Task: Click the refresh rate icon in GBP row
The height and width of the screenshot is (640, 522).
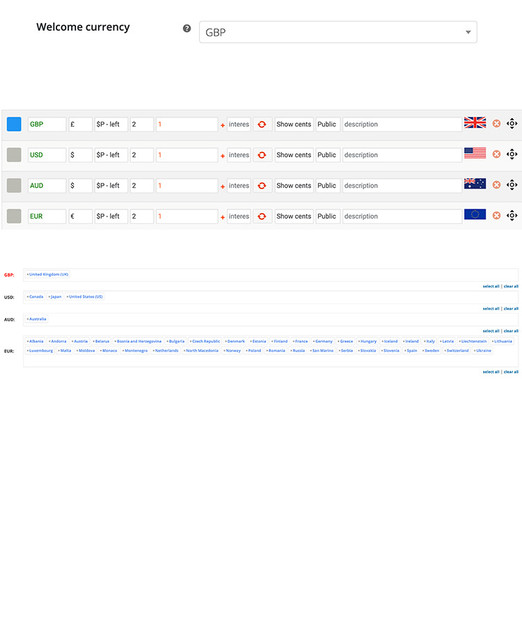Action: point(262,124)
